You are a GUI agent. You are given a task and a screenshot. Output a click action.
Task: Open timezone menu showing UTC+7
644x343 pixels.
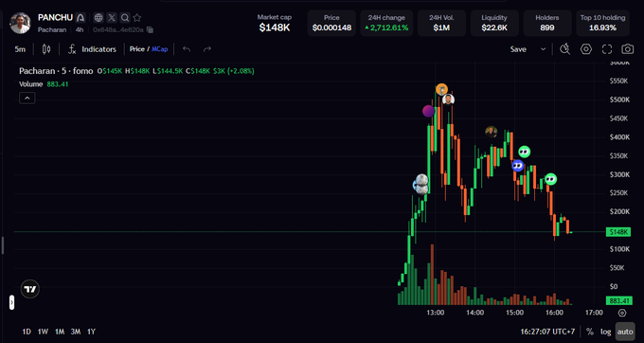click(547, 332)
